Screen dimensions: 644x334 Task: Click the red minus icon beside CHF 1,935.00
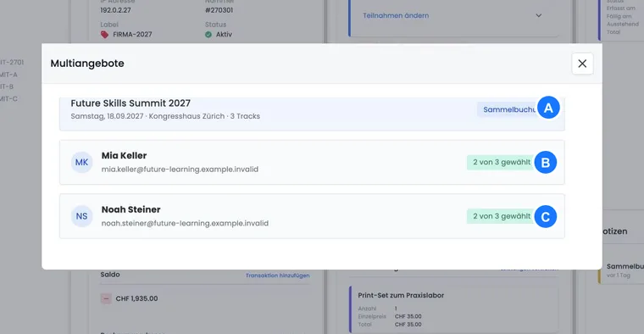(106, 298)
